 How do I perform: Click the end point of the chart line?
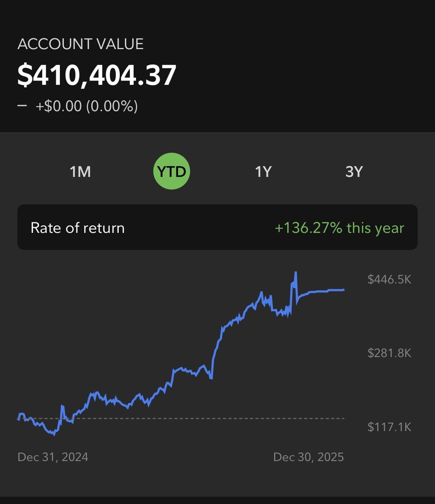344,290
